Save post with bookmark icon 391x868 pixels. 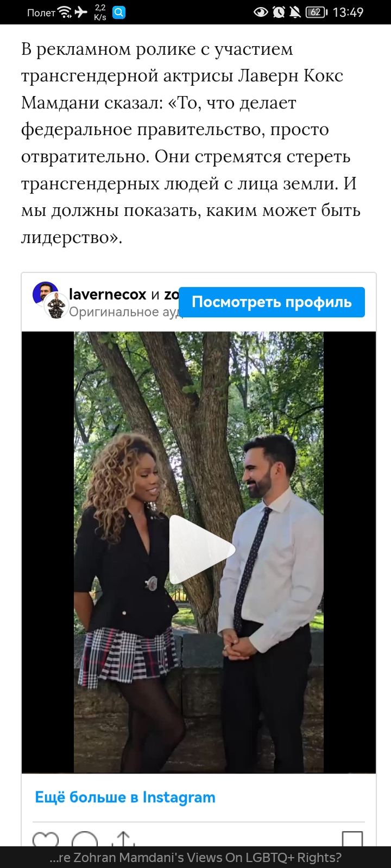[x=352, y=839]
